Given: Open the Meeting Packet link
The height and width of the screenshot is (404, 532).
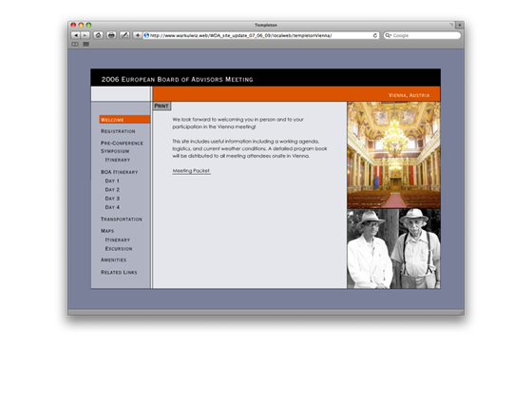Looking at the screenshot, I should click(191, 171).
